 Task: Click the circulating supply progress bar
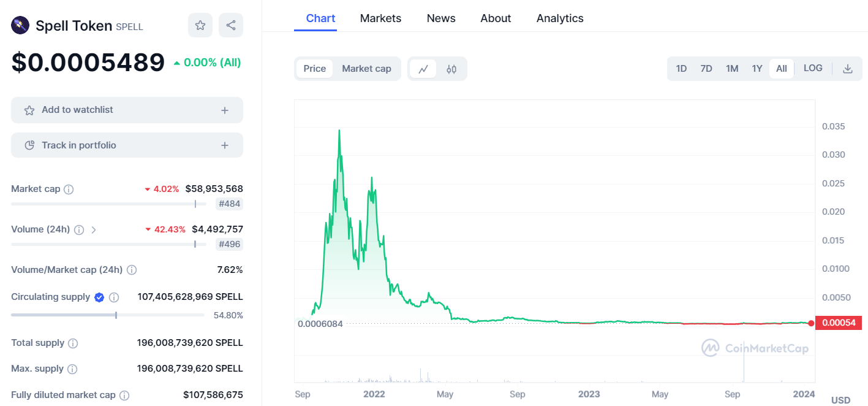(108, 315)
